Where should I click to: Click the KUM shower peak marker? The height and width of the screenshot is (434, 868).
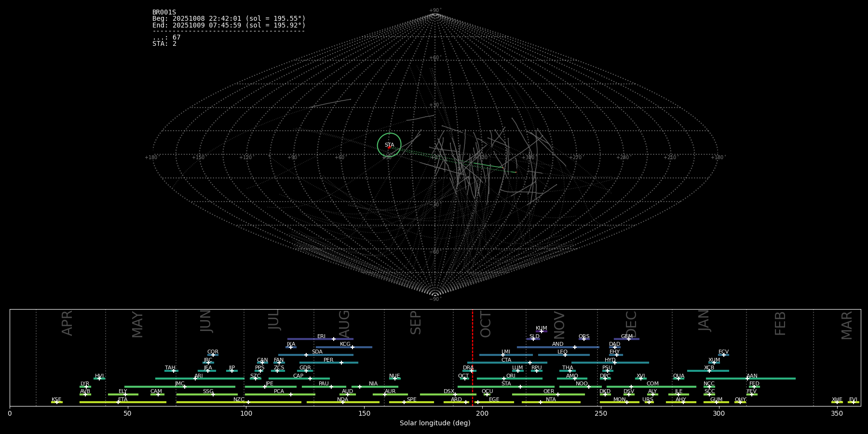coord(541,331)
